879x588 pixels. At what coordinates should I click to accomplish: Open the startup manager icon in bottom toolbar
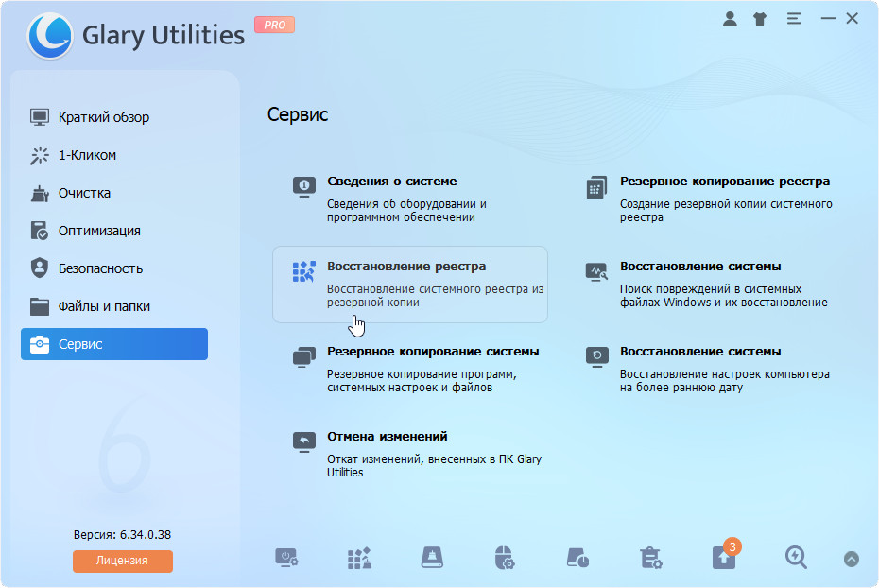pos(286,559)
